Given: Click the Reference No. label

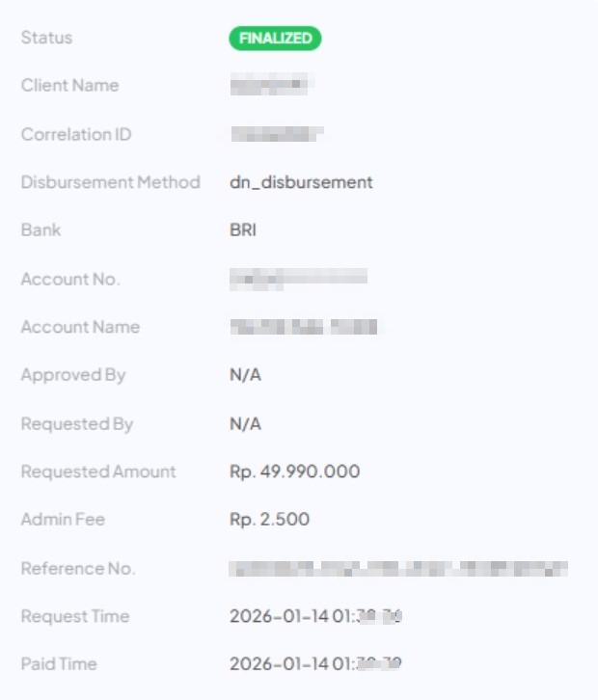Looking at the screenshot, I should pos(78,568).
